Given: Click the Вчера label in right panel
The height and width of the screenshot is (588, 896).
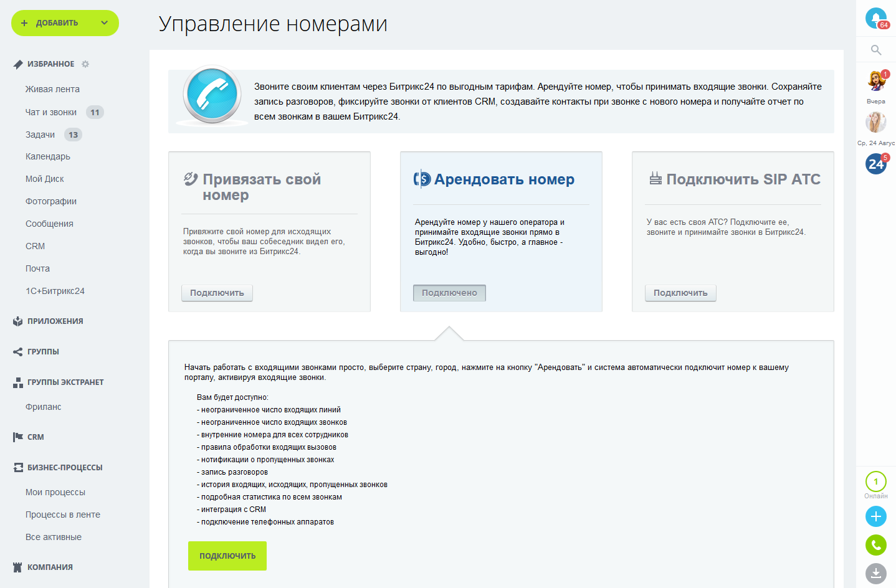Looking at the screenshot, I should pos(876,102).
